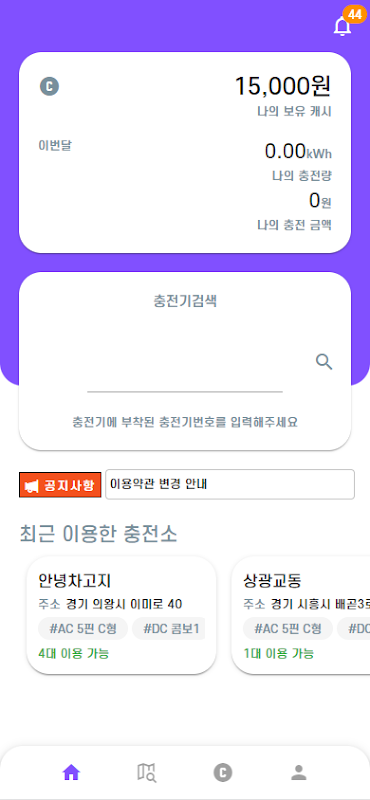
Task: Open notifications via the bell icon
Action: (342, 26)
